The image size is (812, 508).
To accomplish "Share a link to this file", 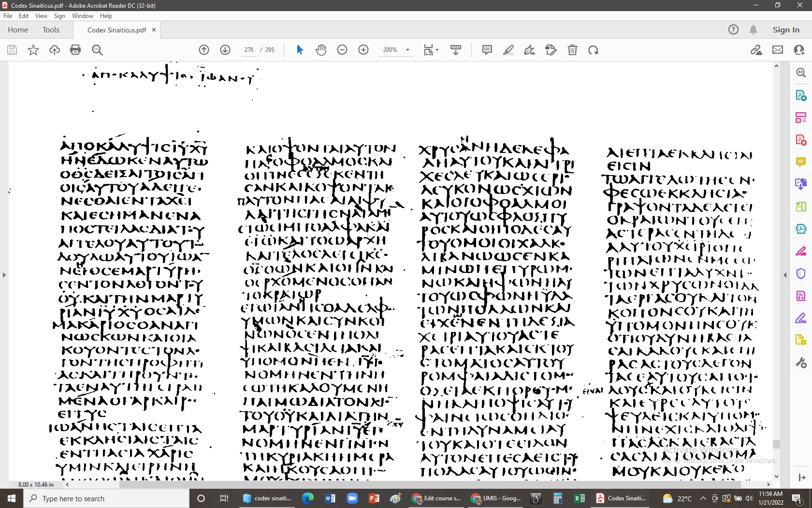I will pos(756,50).
